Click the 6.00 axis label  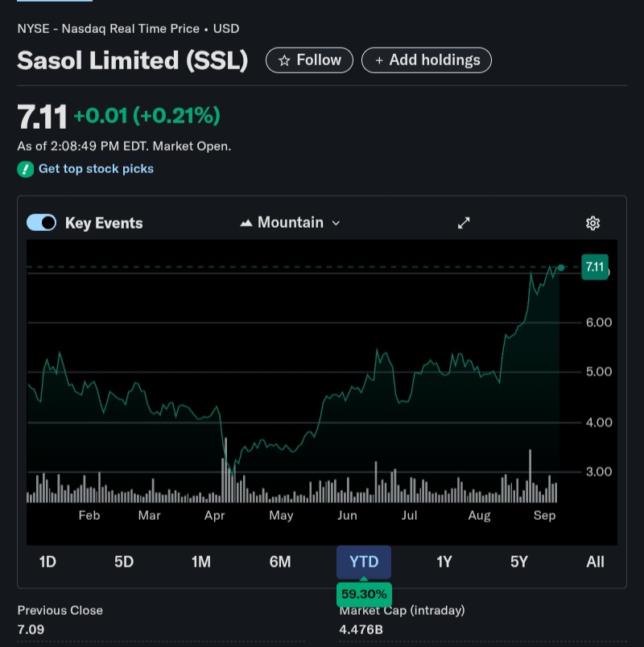tap(599, 323)
